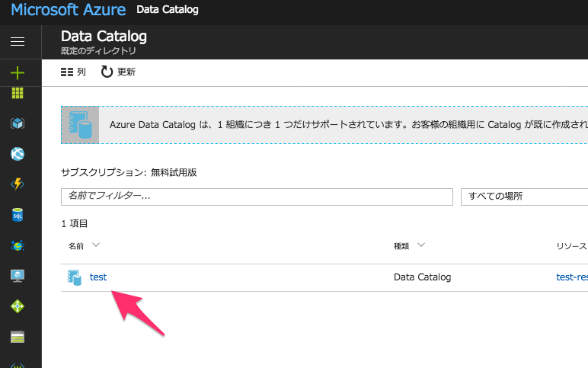The height and width of the screenshot is (368, 588).
Task: Open Storage accounts icon in sidebar
Action: click(18, 337)
